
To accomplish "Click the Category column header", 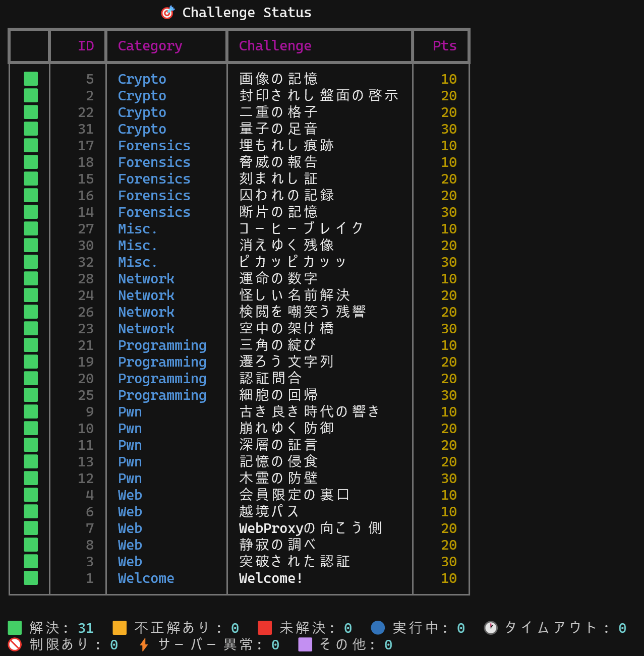I will click(150, 46).
